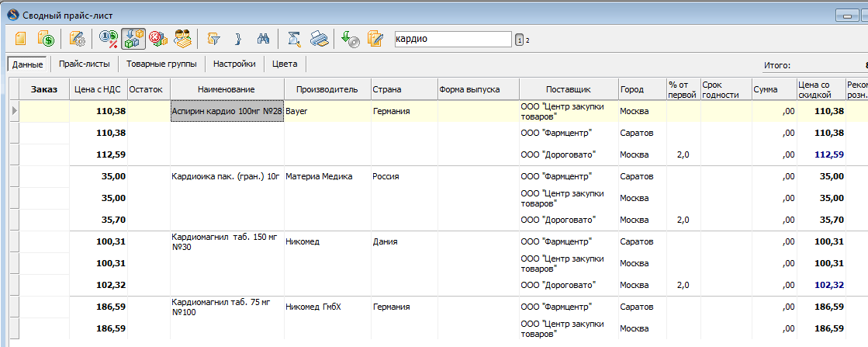The image size is (868, 347).
Task: Sort by the Цена с НДС column header
Action: click(x=99, y=89)
